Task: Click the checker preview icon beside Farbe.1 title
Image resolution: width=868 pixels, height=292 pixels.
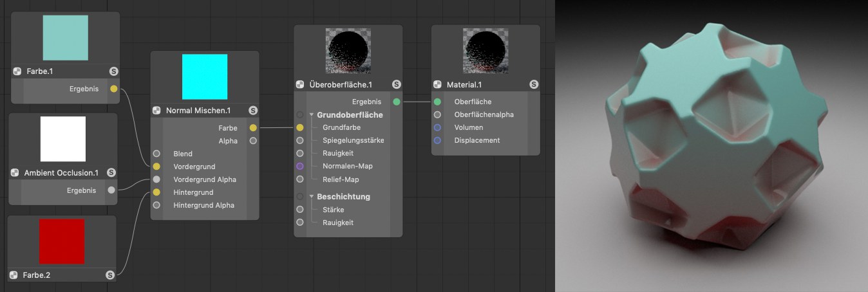Action: tap(17, 71)
